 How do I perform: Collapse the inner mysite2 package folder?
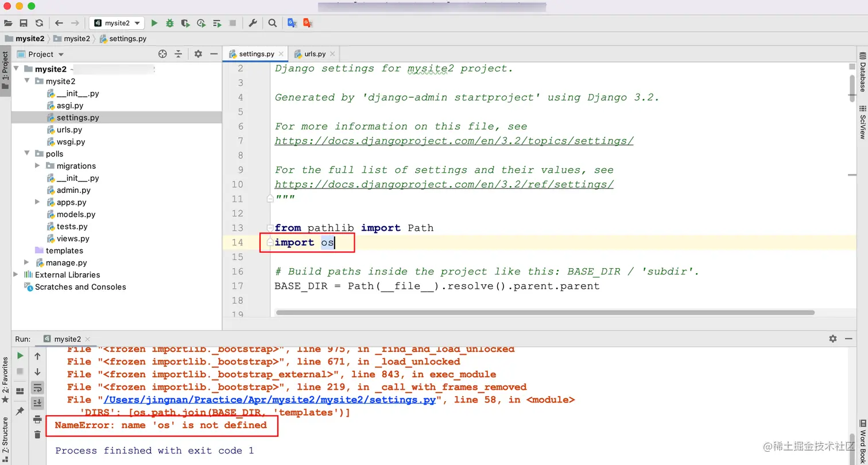click(x=27, y=82)
